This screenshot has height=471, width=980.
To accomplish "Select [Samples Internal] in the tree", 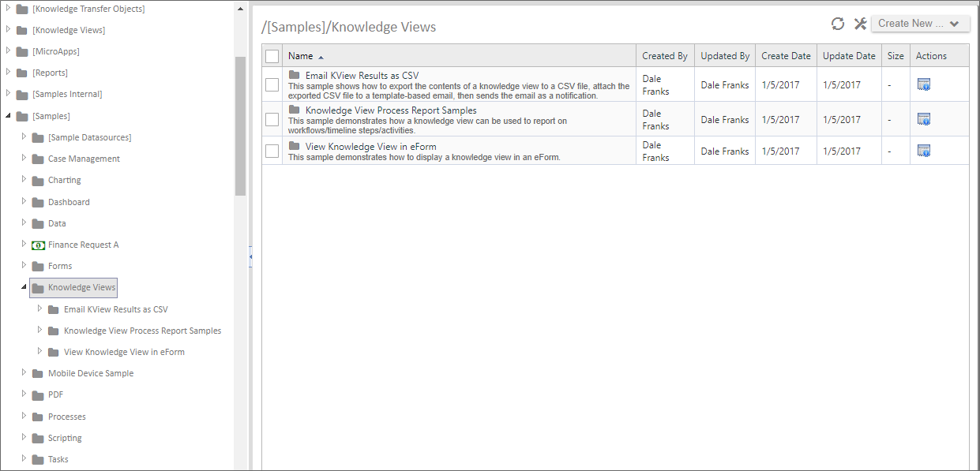I will click(x=67, y=94).
